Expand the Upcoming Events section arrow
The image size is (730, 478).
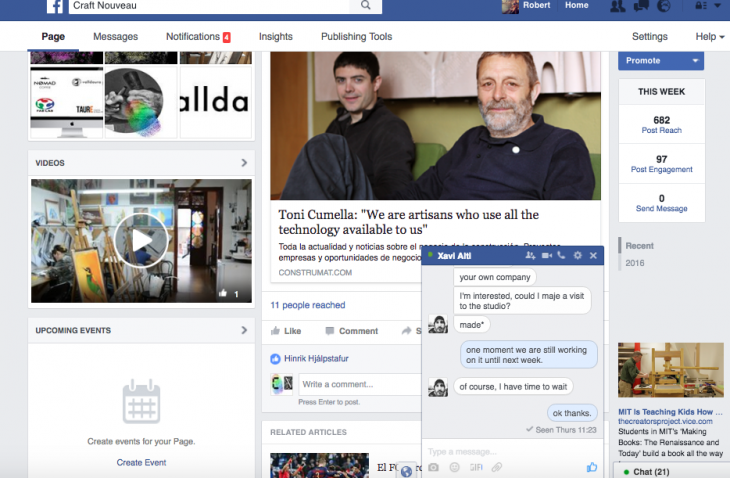click(x=244, y=330)
